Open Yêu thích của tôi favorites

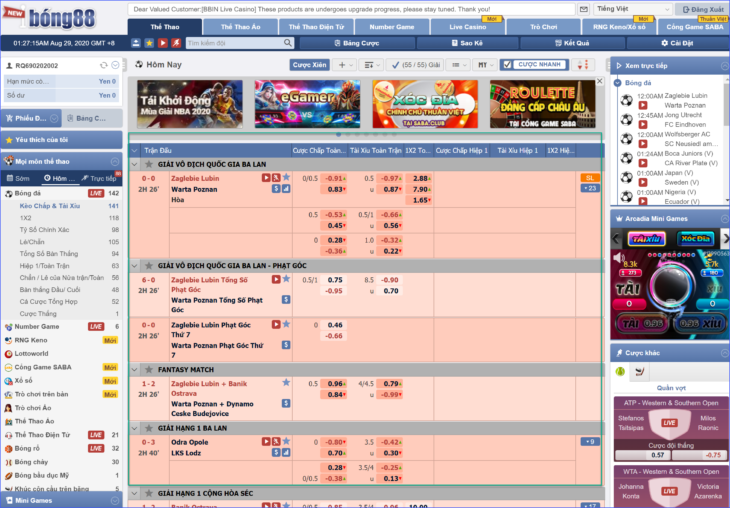click(61, 140)
